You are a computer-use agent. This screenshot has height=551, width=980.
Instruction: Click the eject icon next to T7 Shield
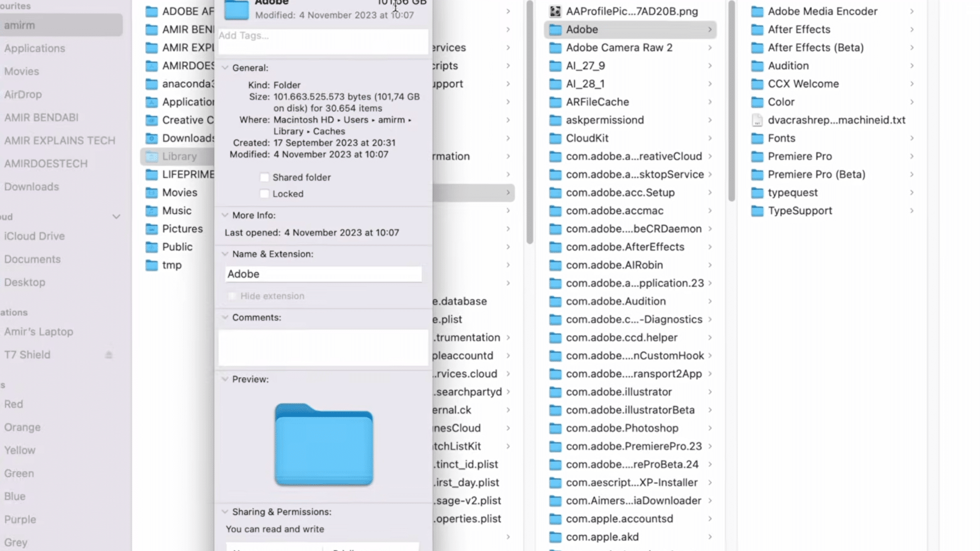pyautogui.click(x=109, y=355)
